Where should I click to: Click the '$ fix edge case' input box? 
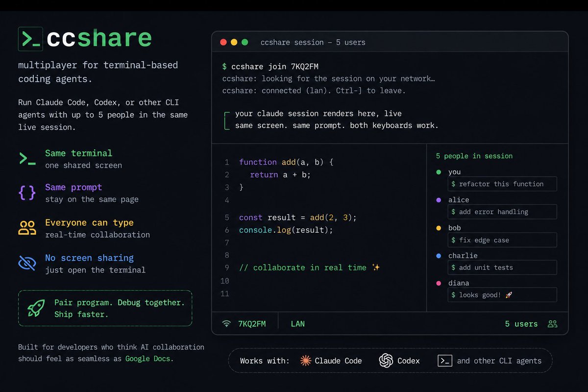tap(502, 240)
